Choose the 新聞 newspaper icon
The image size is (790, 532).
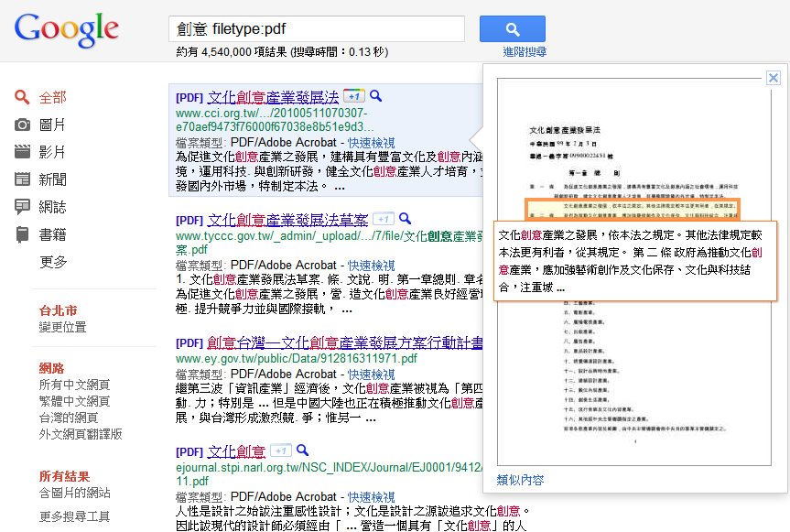point(22,179)
